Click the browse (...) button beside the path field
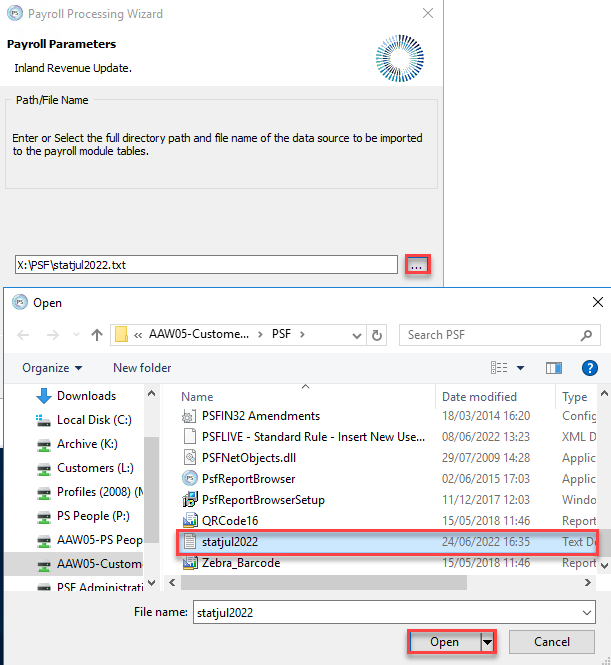The image size is (611, 665). pyautogui.click(x=418, y=265)
